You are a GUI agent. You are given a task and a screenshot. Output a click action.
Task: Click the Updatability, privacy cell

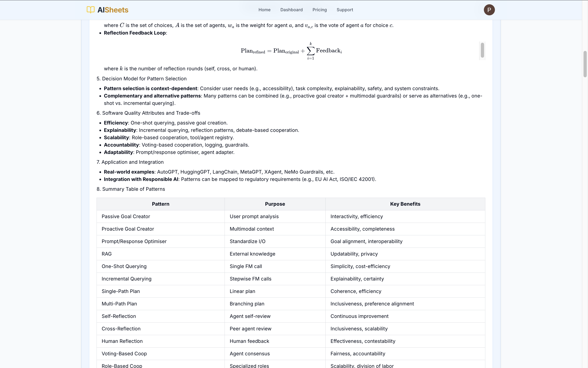405,254
